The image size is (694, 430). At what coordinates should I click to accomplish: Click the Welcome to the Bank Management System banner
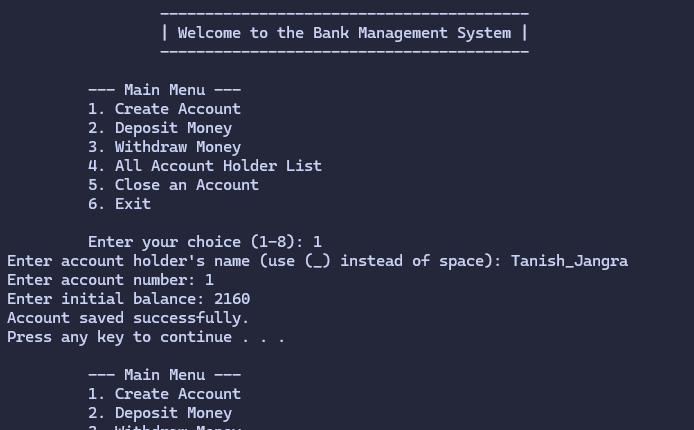(x=344, y=33)
